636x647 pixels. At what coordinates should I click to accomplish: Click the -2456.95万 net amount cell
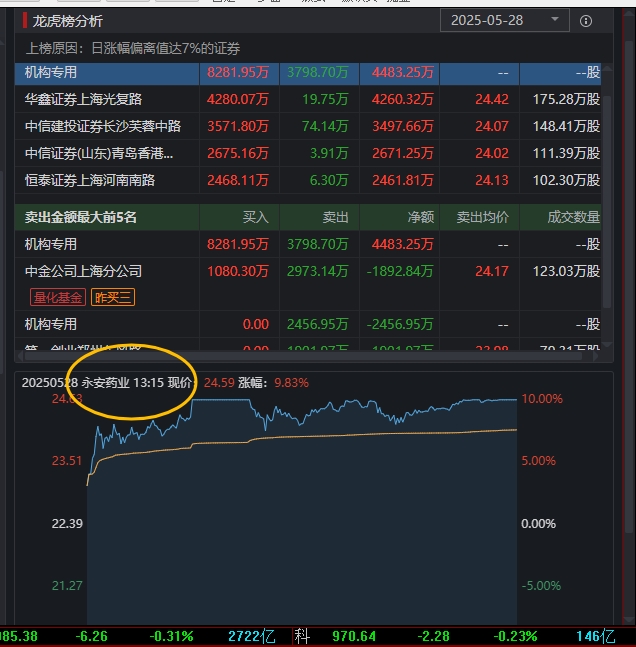coord(400,324)
